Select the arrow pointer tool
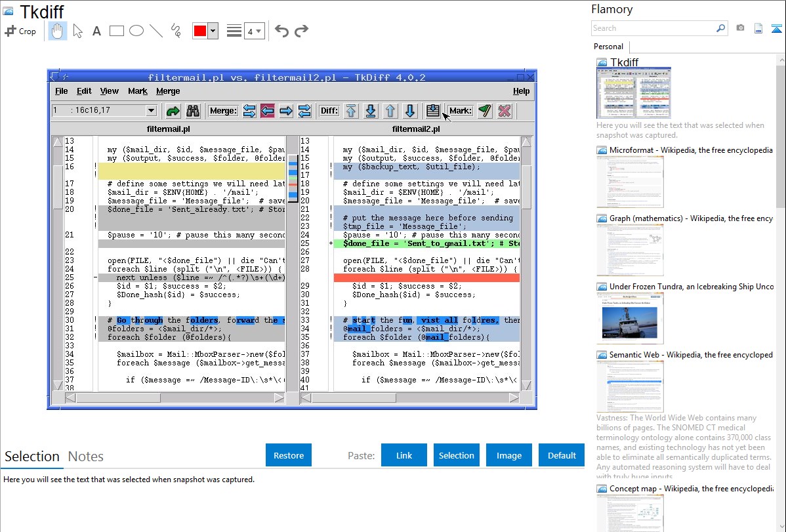 pyautogui.click(x=77, y=31)
